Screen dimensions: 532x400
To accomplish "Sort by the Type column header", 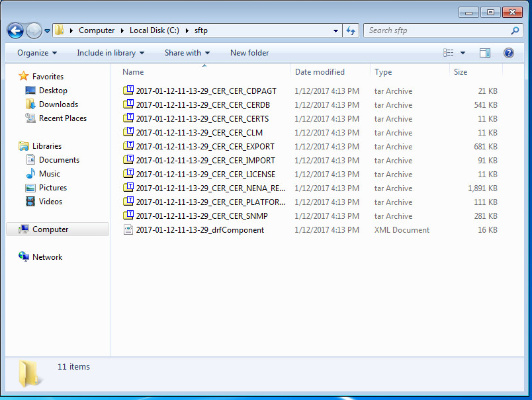I will click(383, 72).
